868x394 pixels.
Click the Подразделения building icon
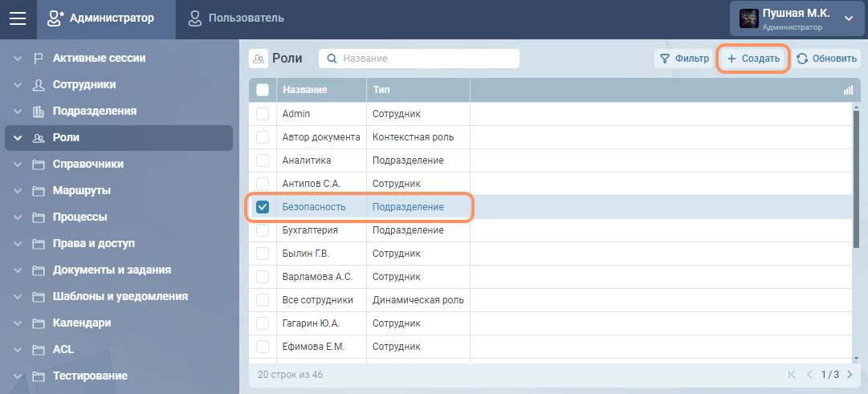click(x=39, y=112)
